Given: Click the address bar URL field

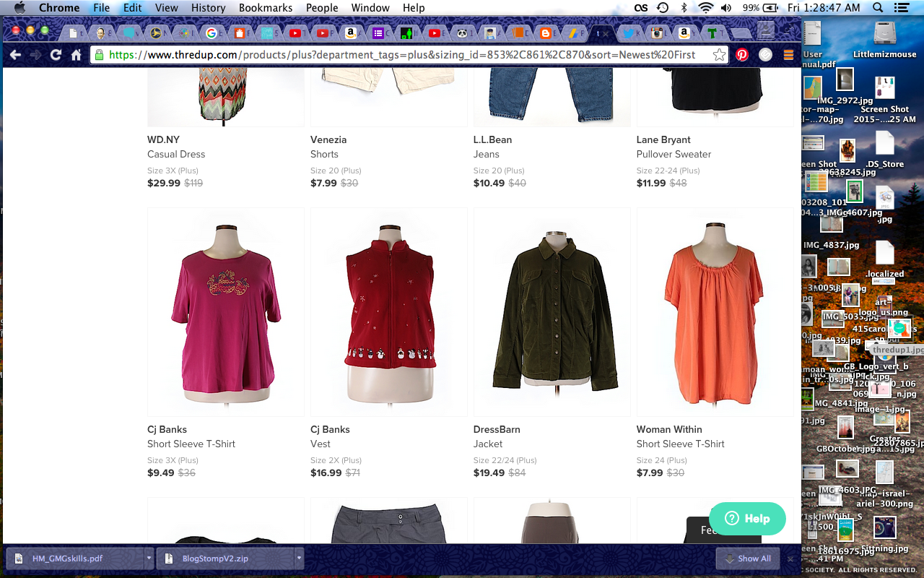Looking at the screenshot, I should pyautogui.click(x=408, y=55).
